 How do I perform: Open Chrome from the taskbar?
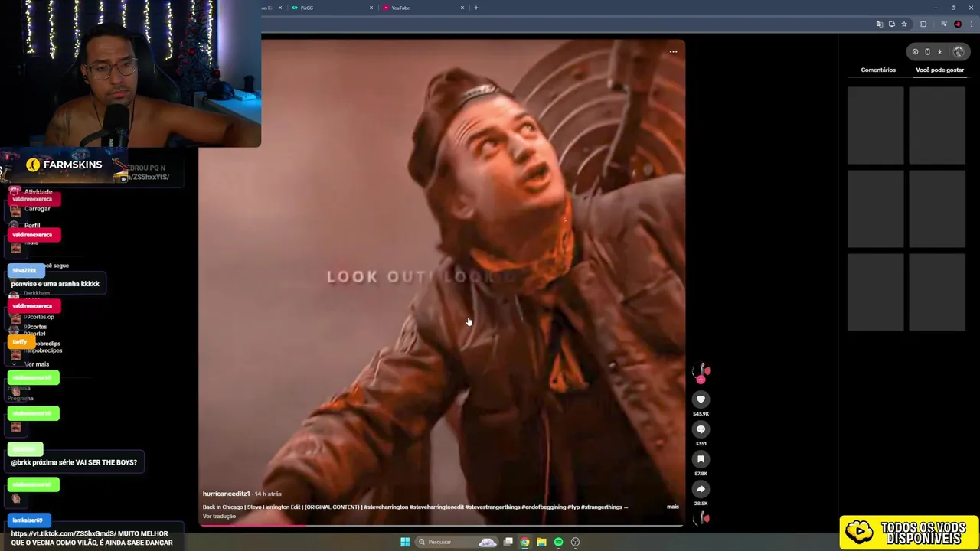[524, 542]
